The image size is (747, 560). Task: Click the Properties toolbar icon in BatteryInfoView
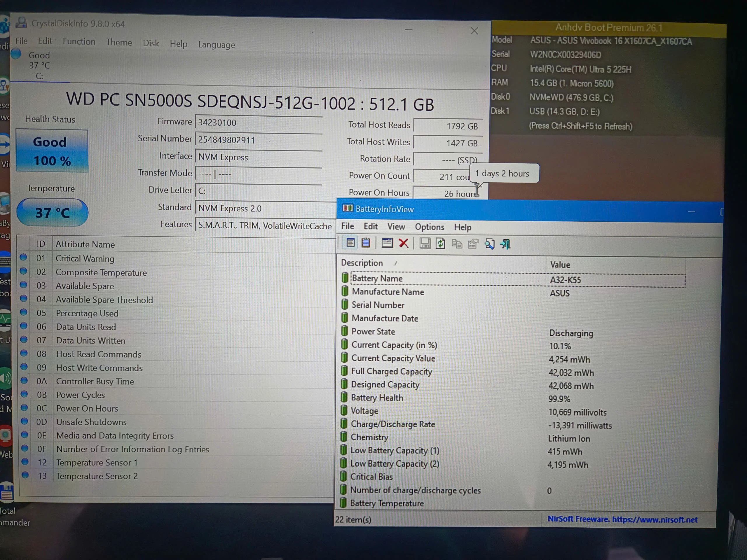click(473, 244)
